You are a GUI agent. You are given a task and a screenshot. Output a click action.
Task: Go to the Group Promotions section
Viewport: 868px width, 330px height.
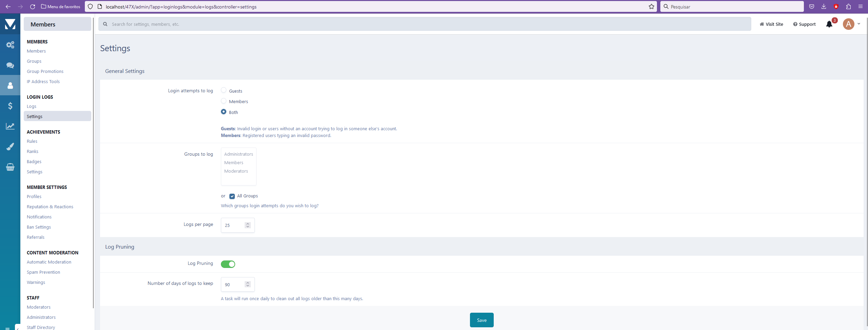tap(45, 71)
